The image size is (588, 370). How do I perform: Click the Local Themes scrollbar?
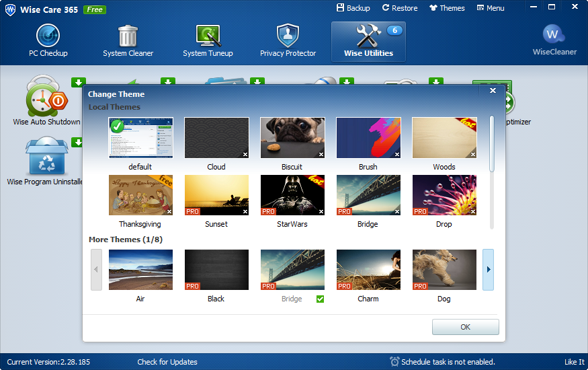(x=492, y=144)
